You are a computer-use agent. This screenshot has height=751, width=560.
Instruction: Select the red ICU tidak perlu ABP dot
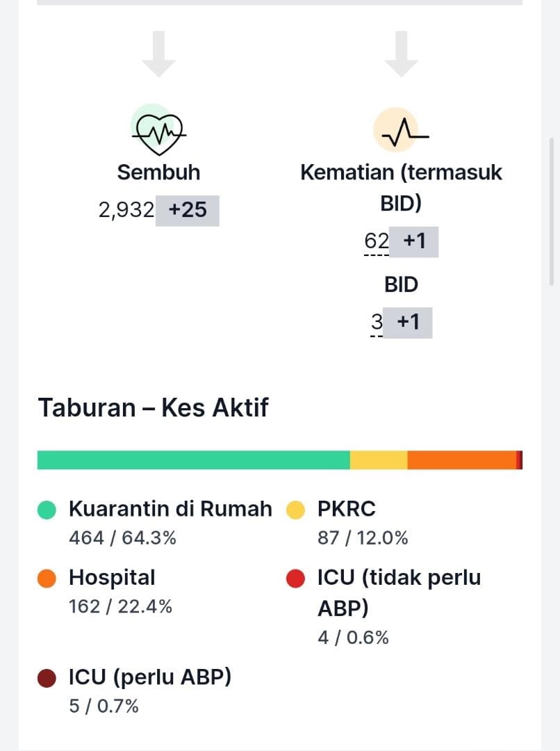coord(295,578)
